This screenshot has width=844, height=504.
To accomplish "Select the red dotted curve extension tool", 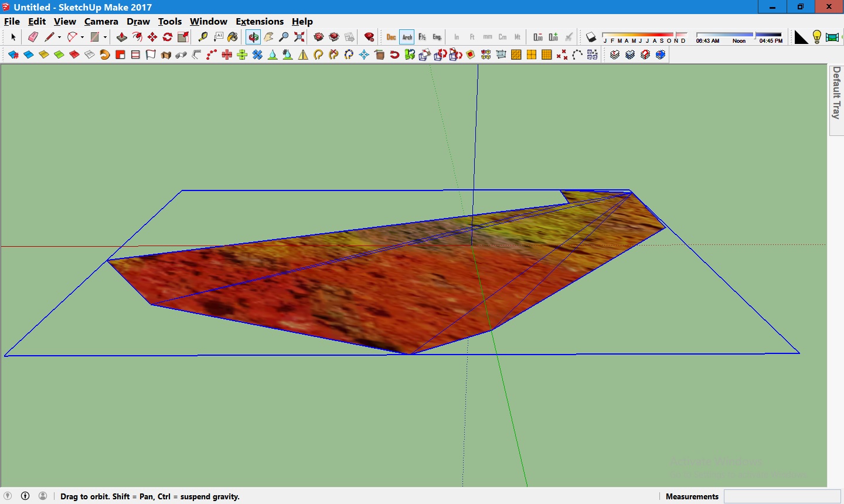I will [212, 55].
